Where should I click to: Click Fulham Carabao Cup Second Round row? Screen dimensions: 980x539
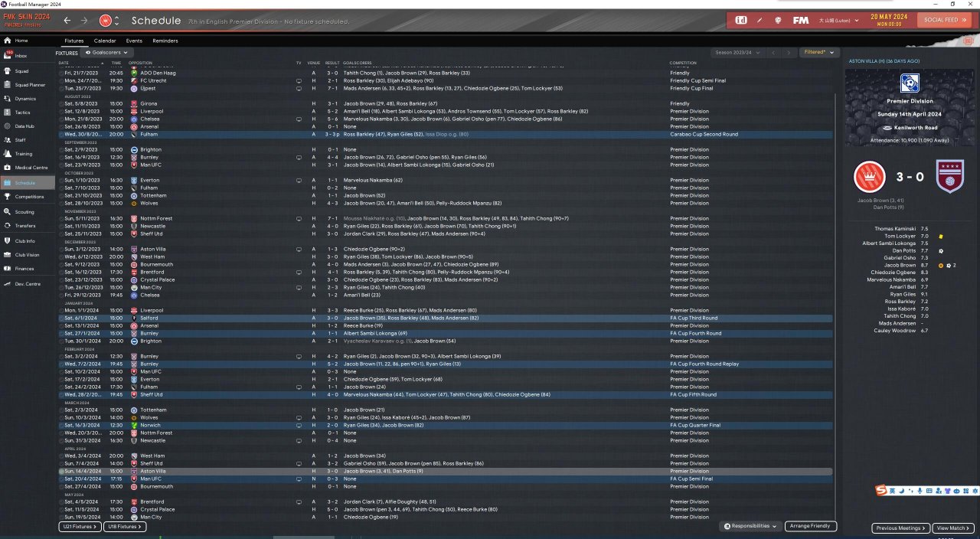pos(446,134)
